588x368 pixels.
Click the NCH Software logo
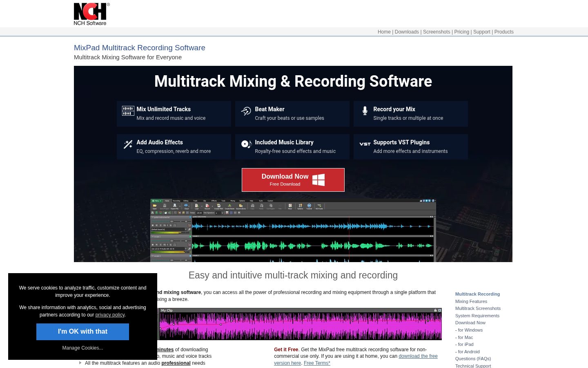click(x=91, y=14)
